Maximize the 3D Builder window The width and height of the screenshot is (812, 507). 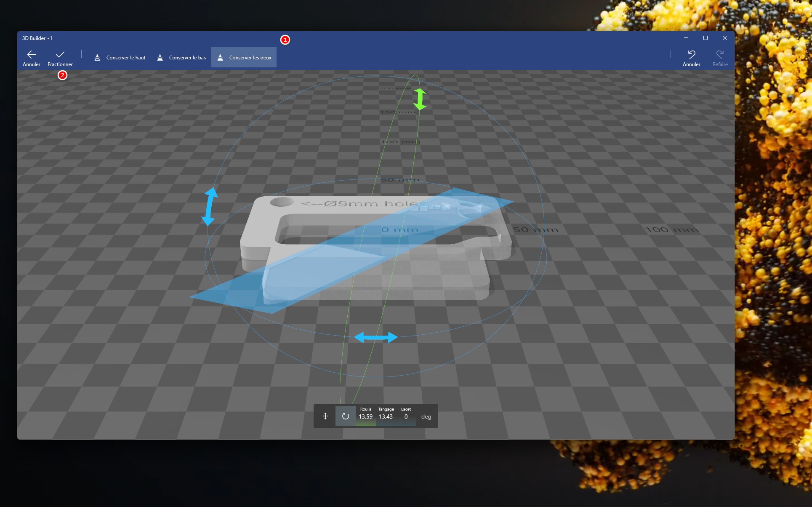coord(706,38)
